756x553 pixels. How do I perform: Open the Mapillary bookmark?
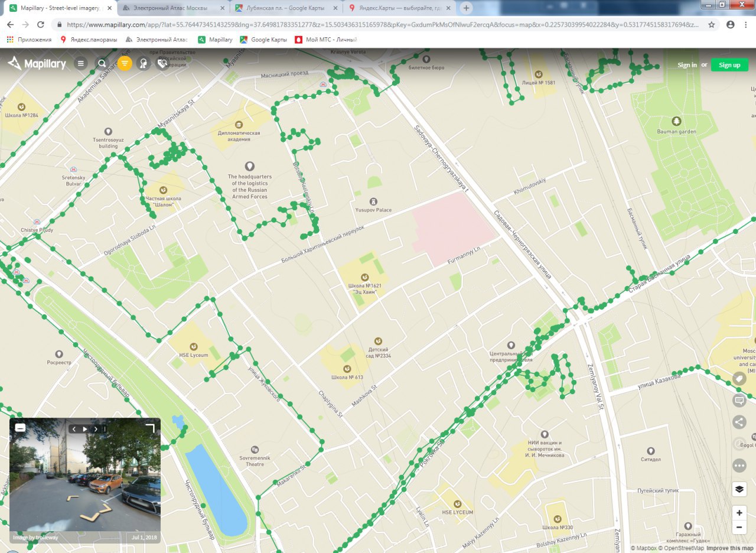[216, 40]
